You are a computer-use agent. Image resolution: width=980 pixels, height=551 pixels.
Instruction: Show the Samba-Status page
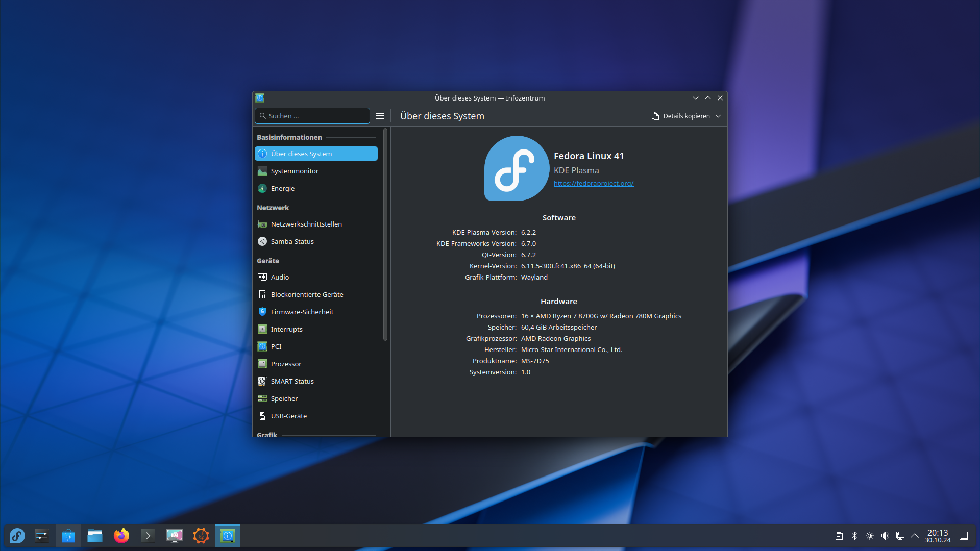[316, 241]
